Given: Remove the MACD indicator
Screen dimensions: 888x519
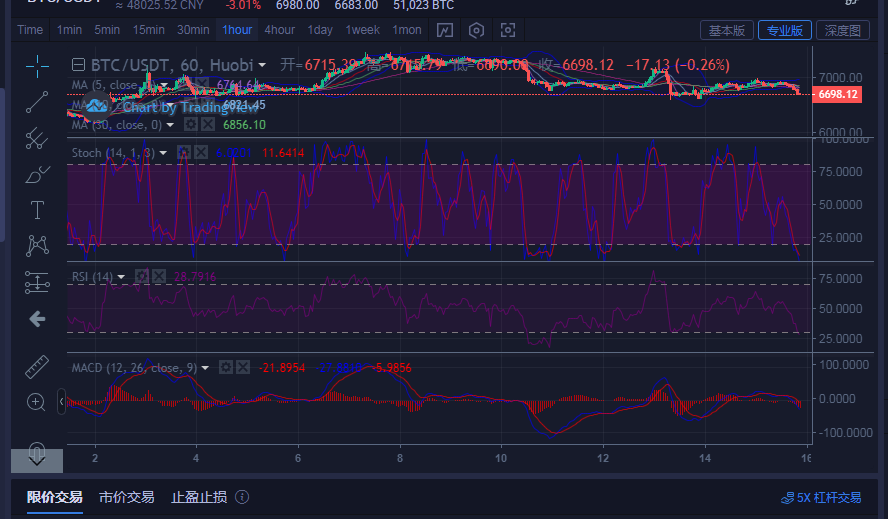Looking at the screenshot, I should click(243, 368).
